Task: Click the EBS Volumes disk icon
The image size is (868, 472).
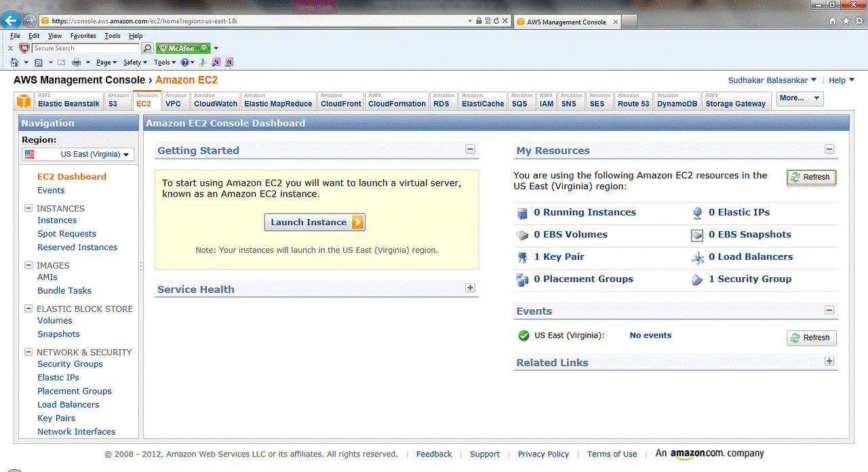Action: click(x=522, y=235)
